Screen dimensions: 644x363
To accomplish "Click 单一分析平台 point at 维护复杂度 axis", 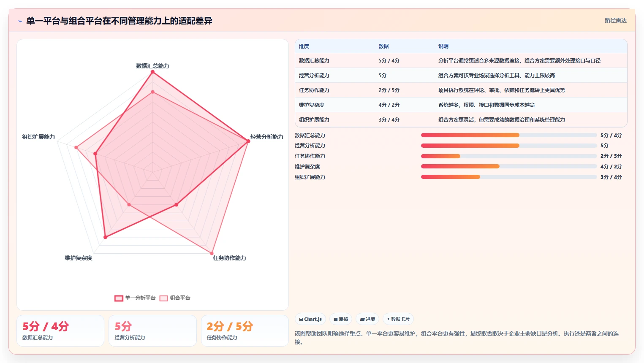I will pos(105,237).
